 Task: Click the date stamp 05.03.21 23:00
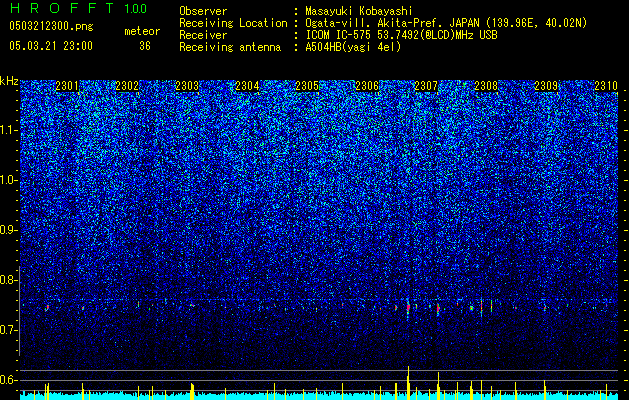[x=51, y=46]
